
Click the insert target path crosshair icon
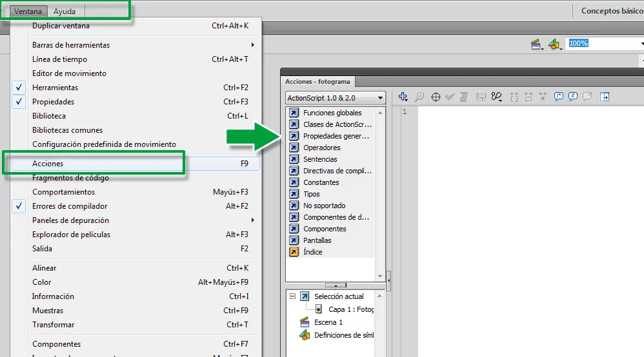point(436,97)
